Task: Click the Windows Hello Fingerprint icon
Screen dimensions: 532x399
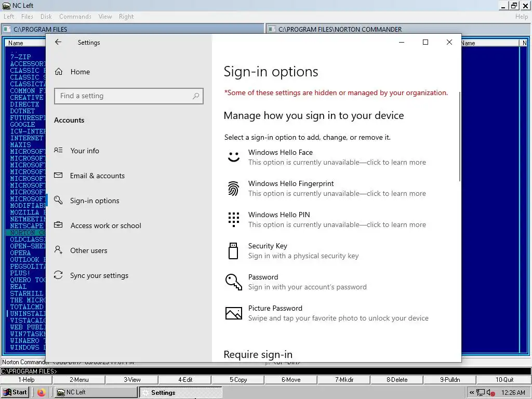Action: (x=233, y=188)
